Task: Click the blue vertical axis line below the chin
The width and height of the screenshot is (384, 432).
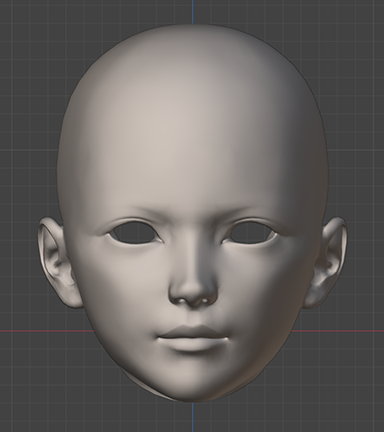Action: coord(192,417)
